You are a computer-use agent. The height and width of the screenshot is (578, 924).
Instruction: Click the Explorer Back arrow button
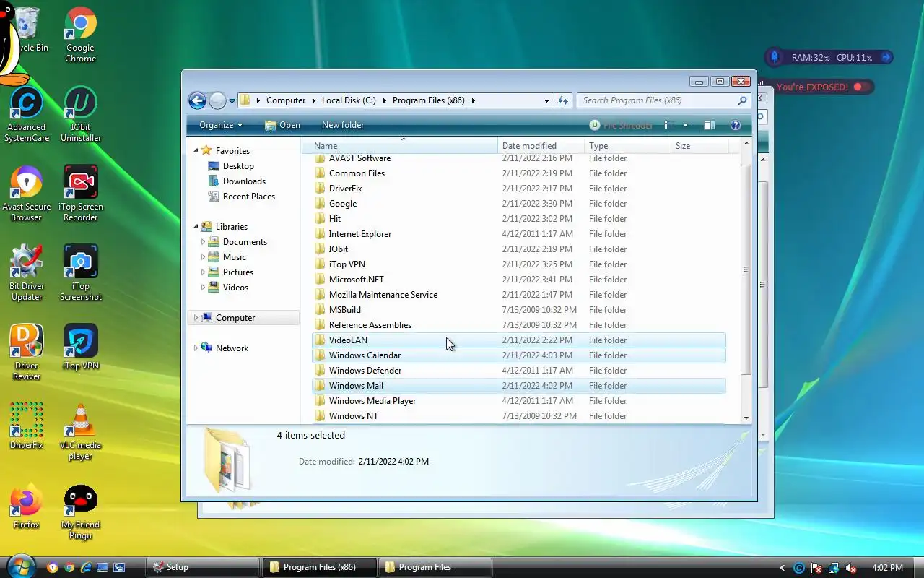(197, 100)
